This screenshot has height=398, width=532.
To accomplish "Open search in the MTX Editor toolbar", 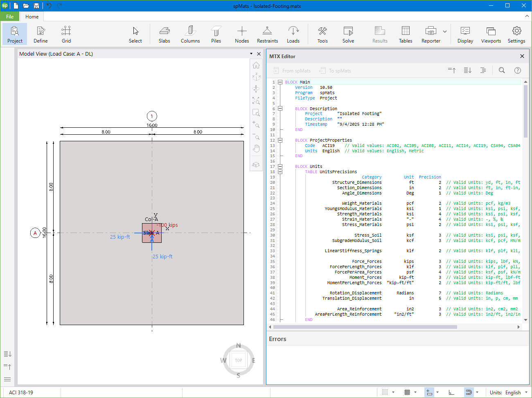I will click(x=502, y=70).
